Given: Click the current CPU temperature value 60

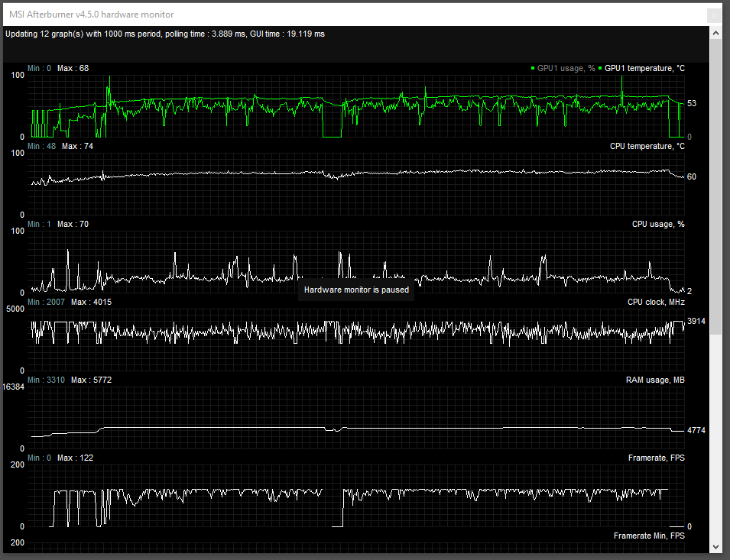Looking at the screenshot, I should click(692, 176).
